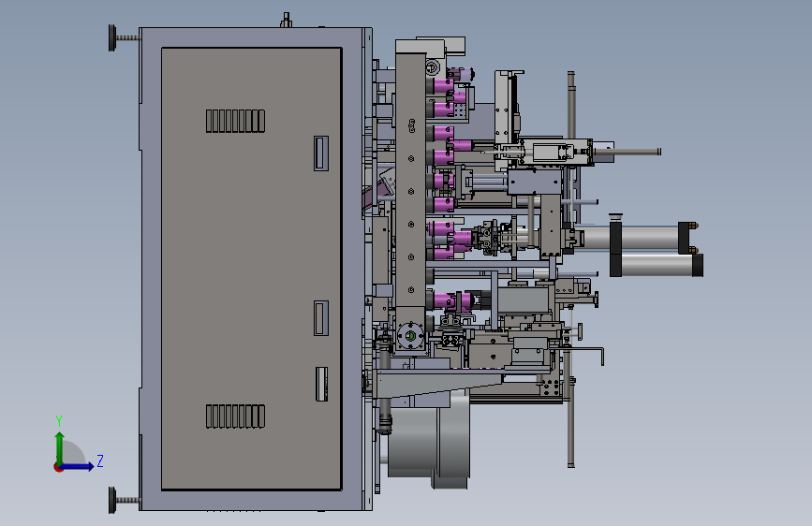This screenshot has height=526, width=812.
Task: Select the white latch on cabinet door
Action: (321, 384)
